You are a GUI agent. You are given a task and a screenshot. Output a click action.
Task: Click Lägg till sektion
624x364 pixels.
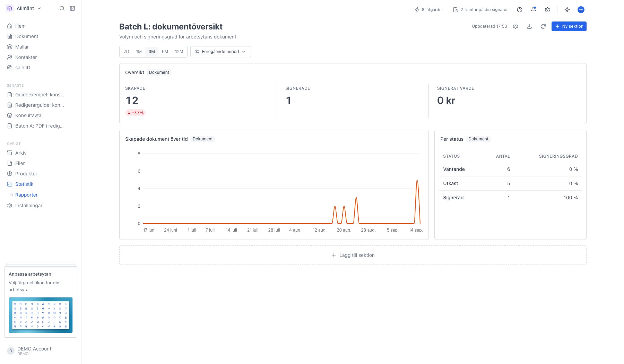click(353, 255)
